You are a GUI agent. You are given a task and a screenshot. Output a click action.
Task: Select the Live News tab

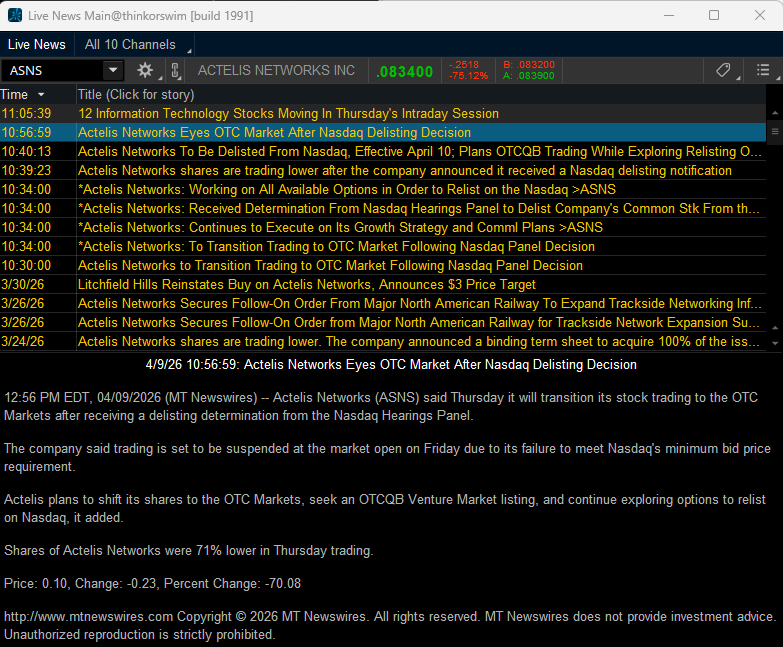(36, 44)
